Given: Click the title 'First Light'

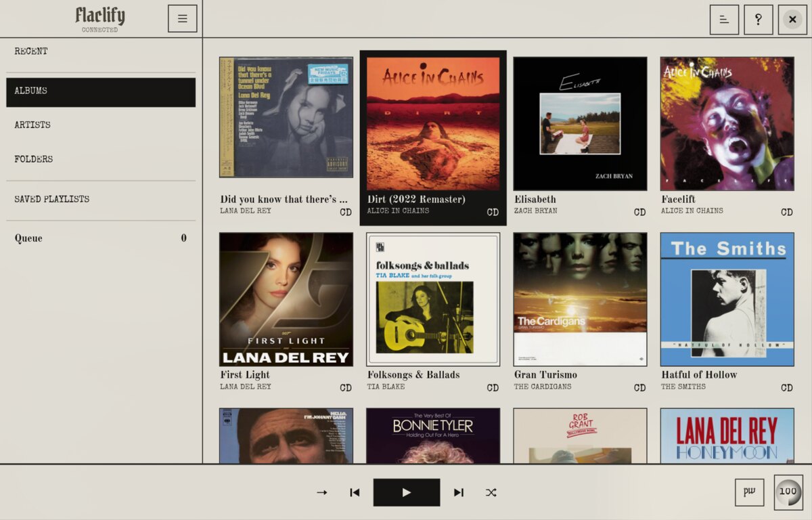Looking at the screenshot, I should tap(245, 375).
